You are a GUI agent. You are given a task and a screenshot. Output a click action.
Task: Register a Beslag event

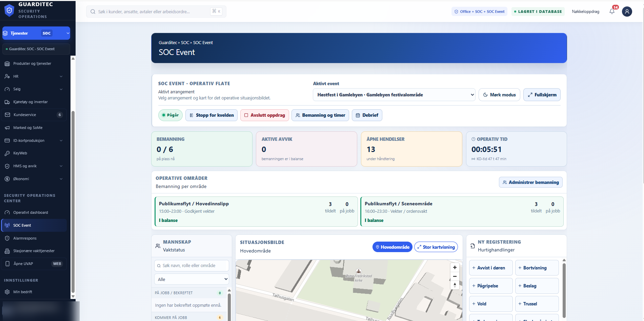pos(537,286)
